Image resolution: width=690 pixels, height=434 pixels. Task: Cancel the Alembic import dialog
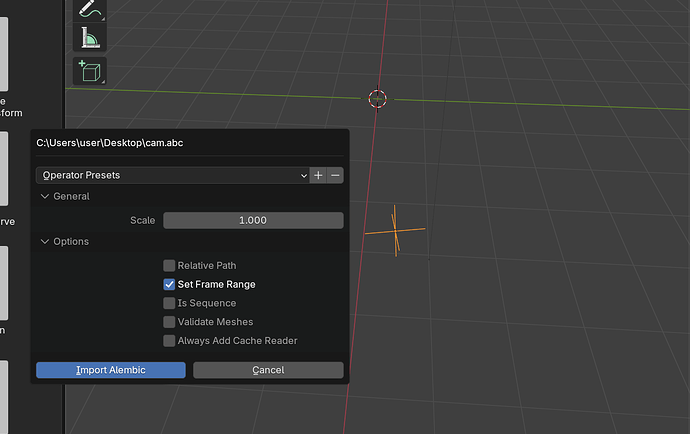268,370
